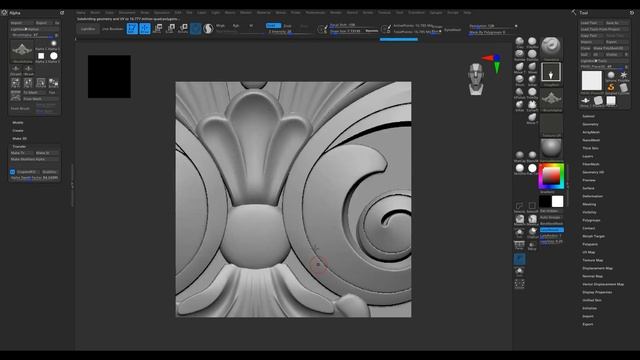640x360 pixels.
Task: Expand the Polygroups subpalette
Action: [x=591, y=220]
